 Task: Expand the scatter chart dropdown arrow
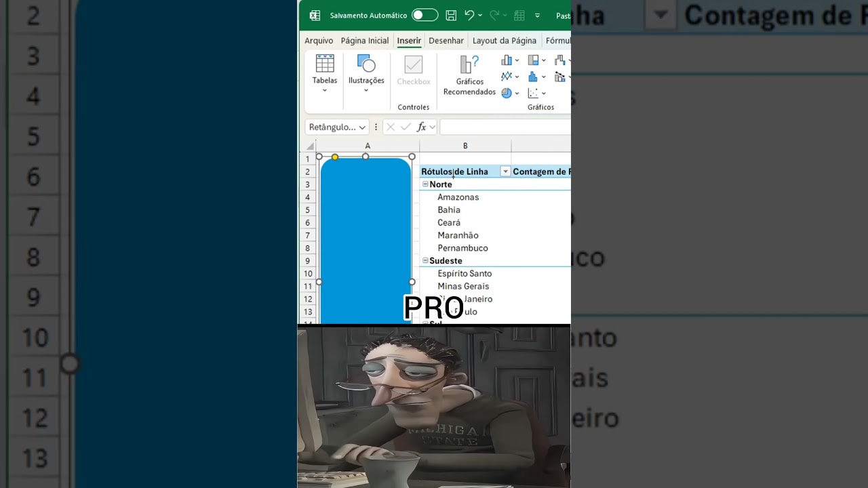(544, 94)
